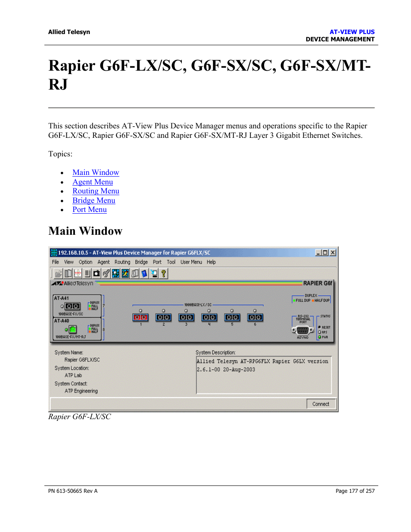The width and height of the screenshot is (411, 532).
Task: Click the ATP Lab location value
Action: pos(73,375)
